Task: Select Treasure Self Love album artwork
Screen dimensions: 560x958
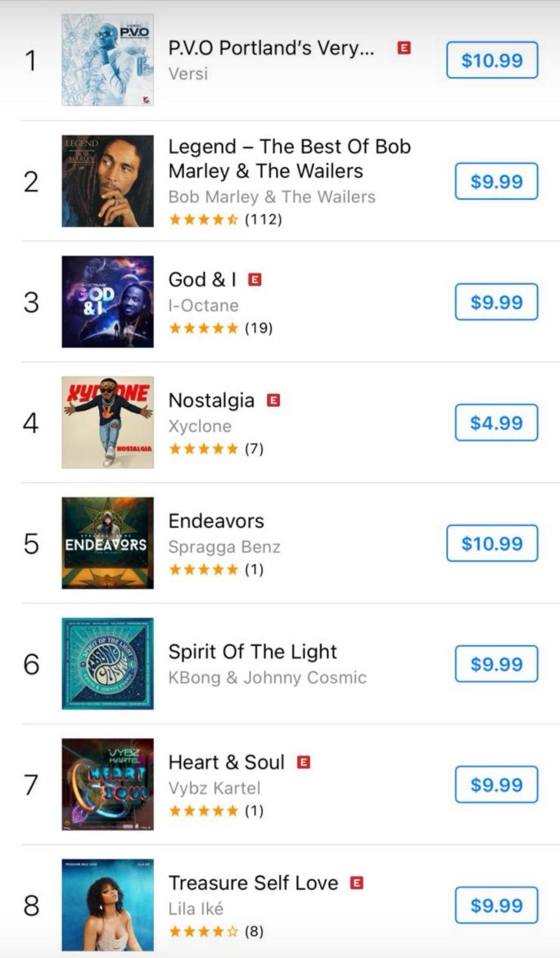Action: [x=107, y=905]
